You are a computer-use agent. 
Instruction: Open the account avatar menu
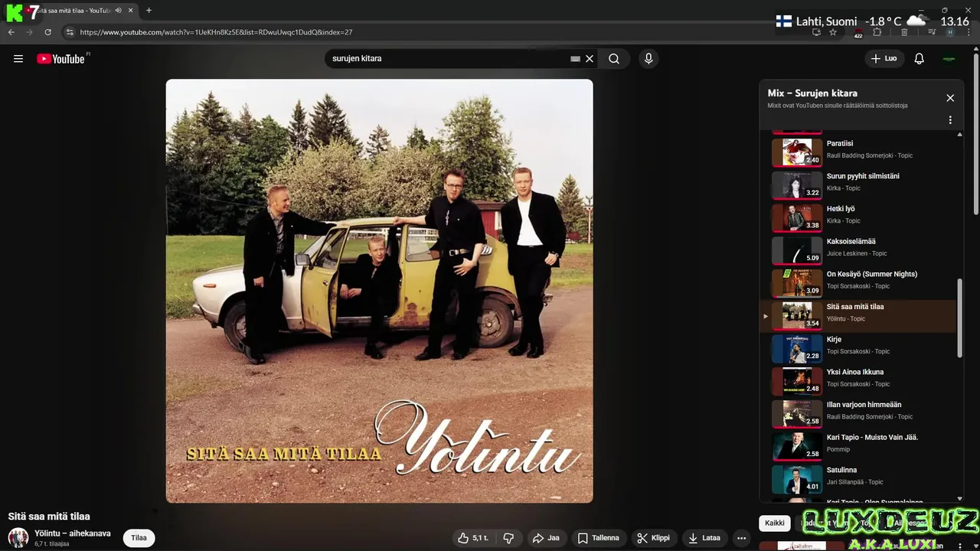949,59
